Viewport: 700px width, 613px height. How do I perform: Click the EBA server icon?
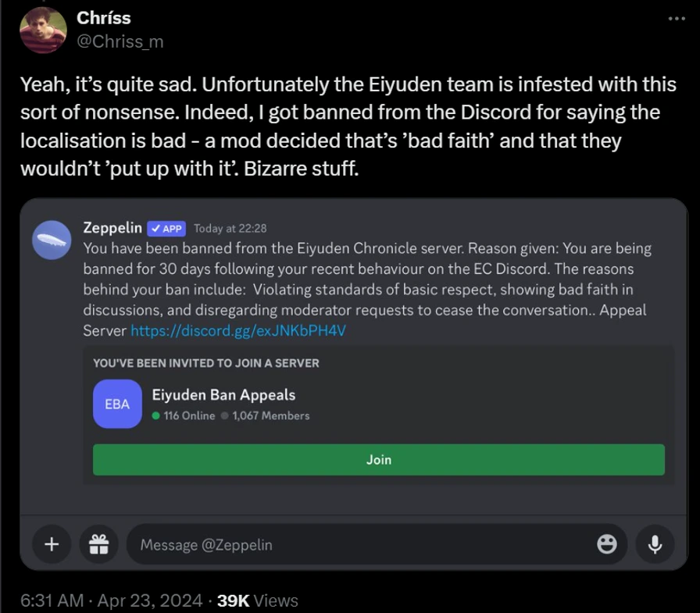point(117,404)
